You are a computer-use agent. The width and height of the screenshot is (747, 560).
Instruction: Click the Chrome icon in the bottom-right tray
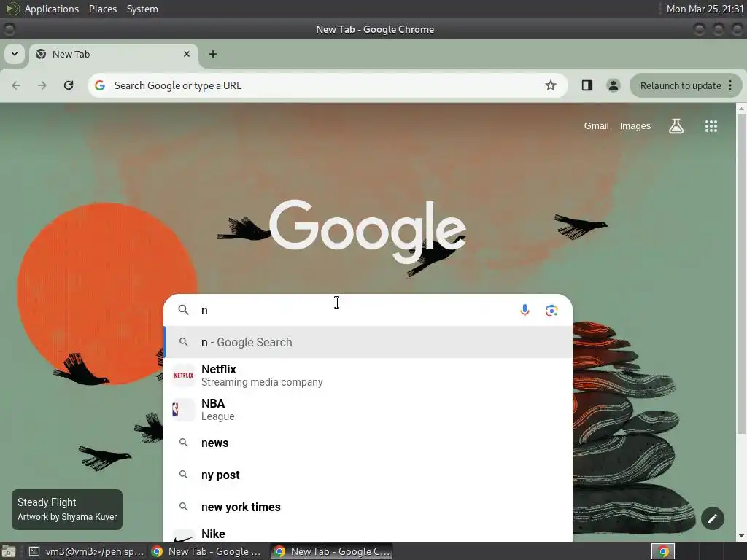(x=663, y=551)
